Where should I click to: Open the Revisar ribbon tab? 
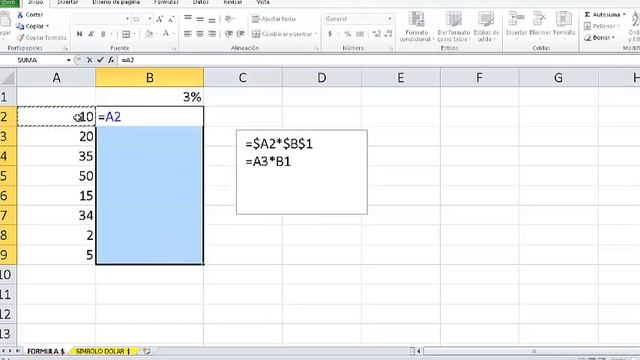[x=233, y=2]
